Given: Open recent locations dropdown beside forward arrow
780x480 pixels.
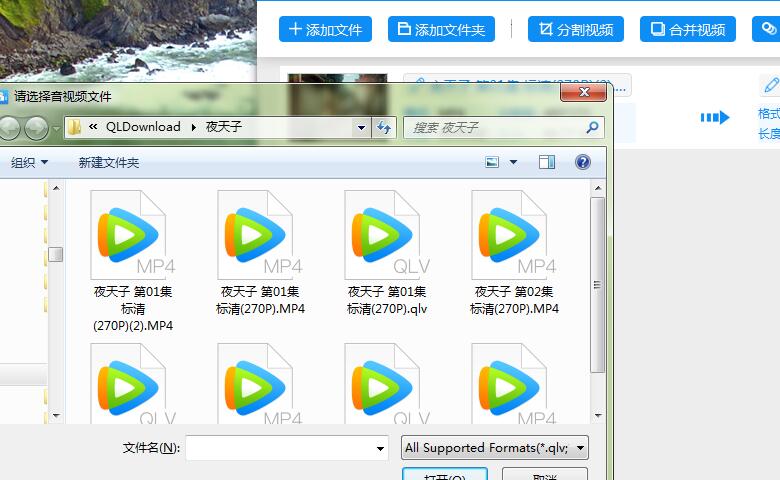Looking at the screenshot, I should coord(56,128).
